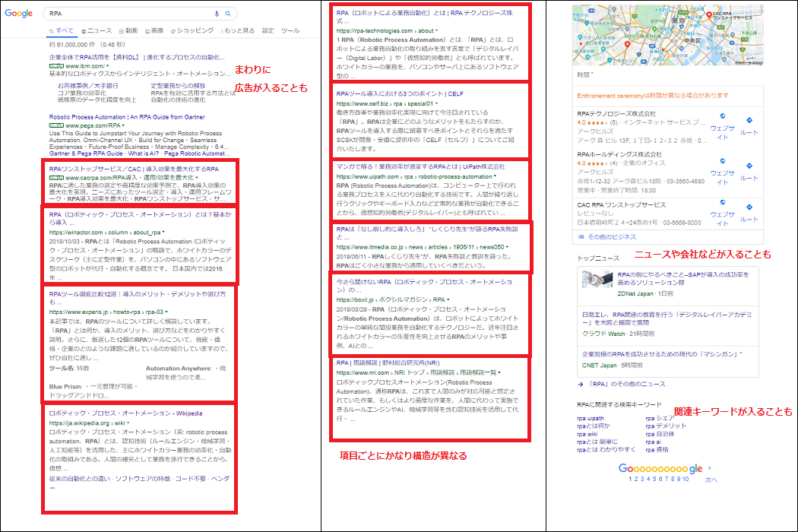Open the 定型業務からの解放 sitelink

click(x=178, y=86)
